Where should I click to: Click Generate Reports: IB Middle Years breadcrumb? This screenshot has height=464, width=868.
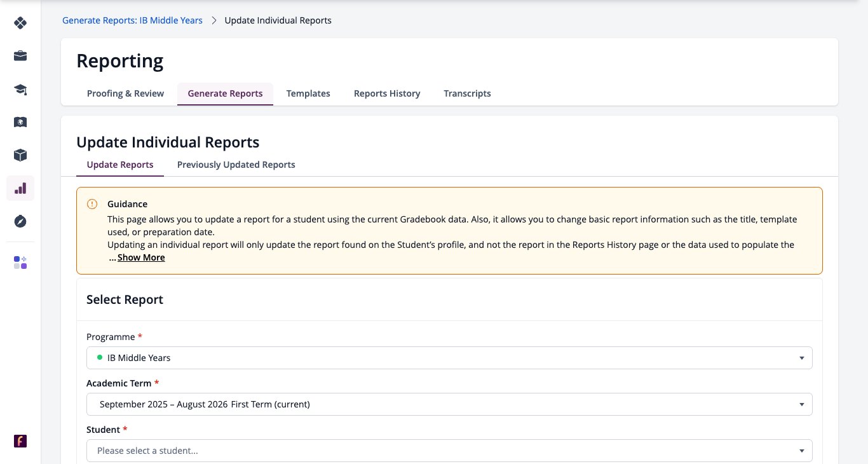coord(132,20)
